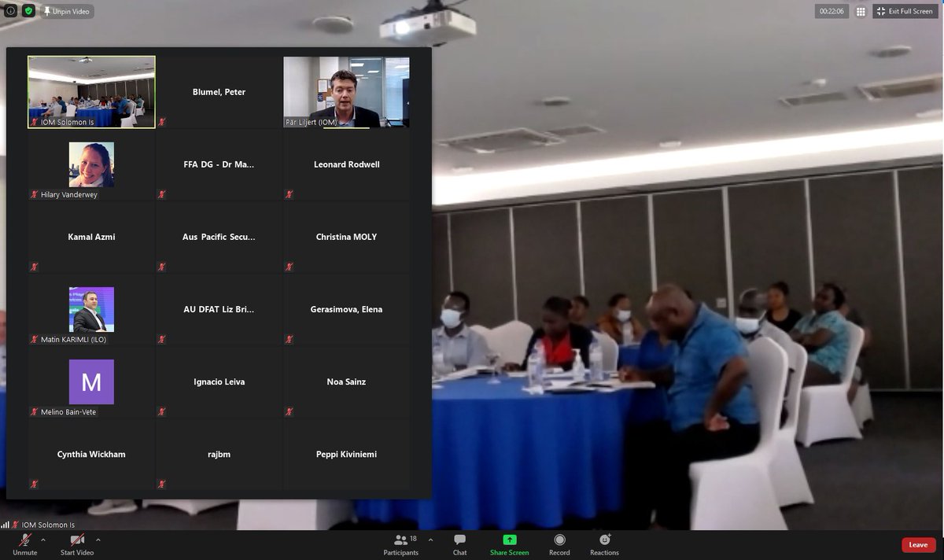The image size is (944, 560).
Task: Select the Ignacio Leiva tile
Action: (219, 381)
